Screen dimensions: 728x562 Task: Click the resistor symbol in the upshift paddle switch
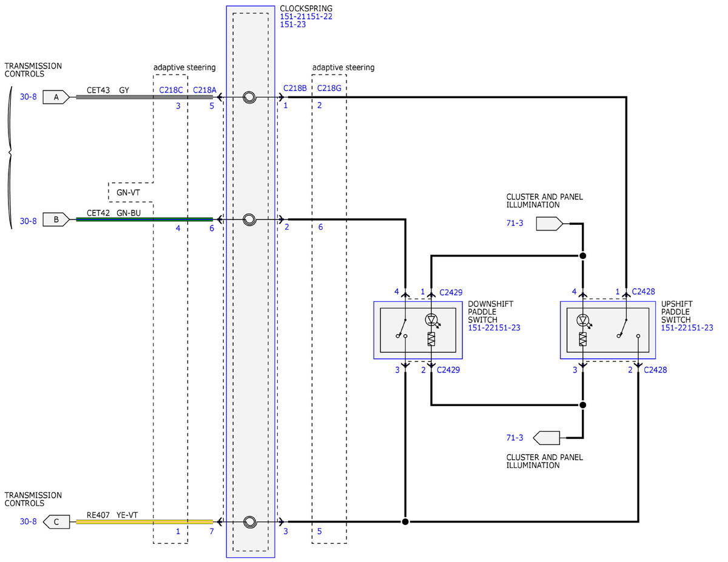point(583,340)
